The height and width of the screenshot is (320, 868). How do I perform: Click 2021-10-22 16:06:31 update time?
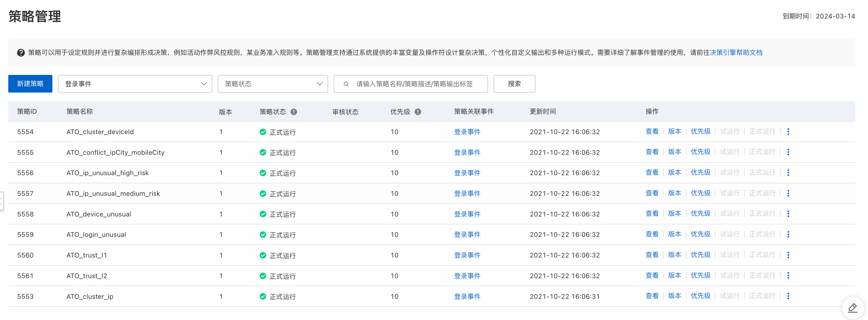[x=565, y=297]
